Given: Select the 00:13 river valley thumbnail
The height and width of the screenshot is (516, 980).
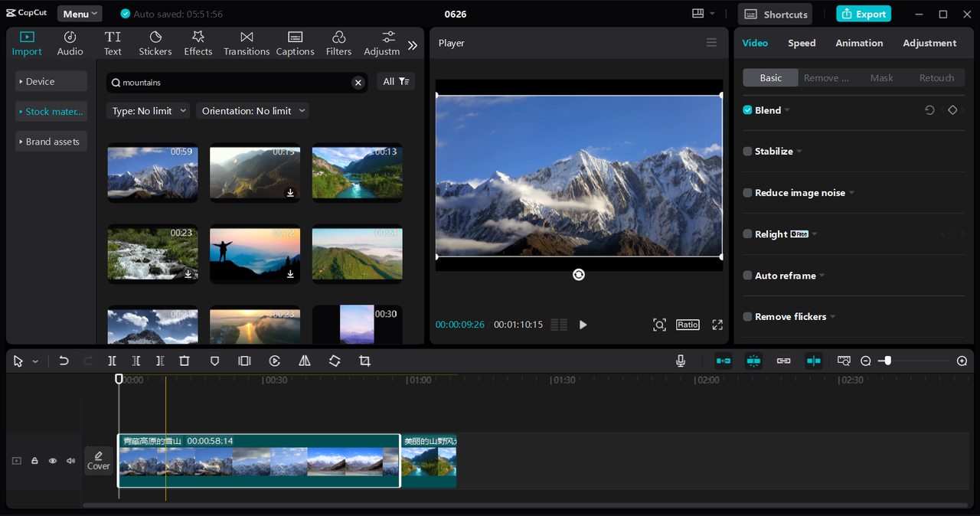Looking at the screenshot, I should tap(357, 173).
